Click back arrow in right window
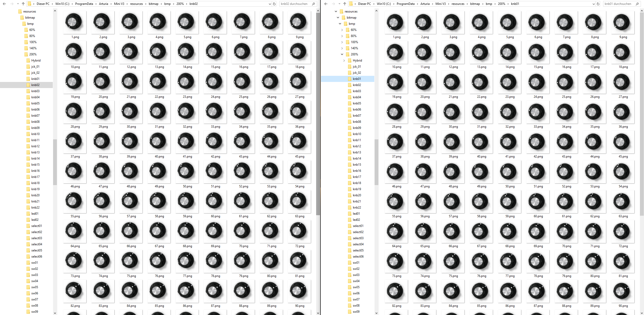The width and height of the screenshot is (644, 315). (326, 4)
